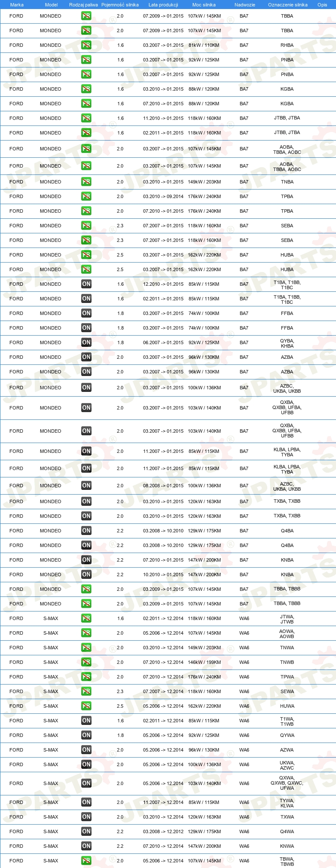Click diesel ON icon in S-MAX T1WA row
Image resolution: width=336 pixels, height=868 pixels.
click(86, 721)
